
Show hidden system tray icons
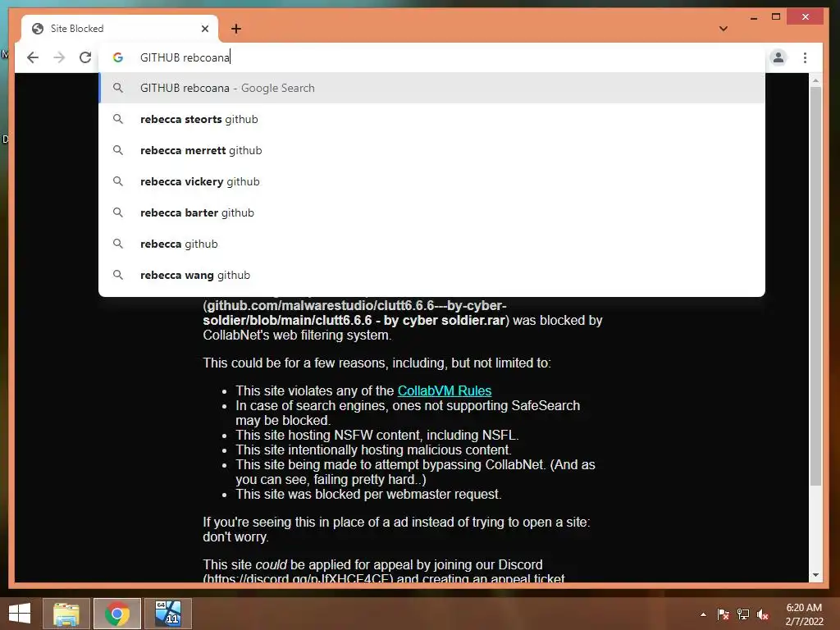coord(703,614)
